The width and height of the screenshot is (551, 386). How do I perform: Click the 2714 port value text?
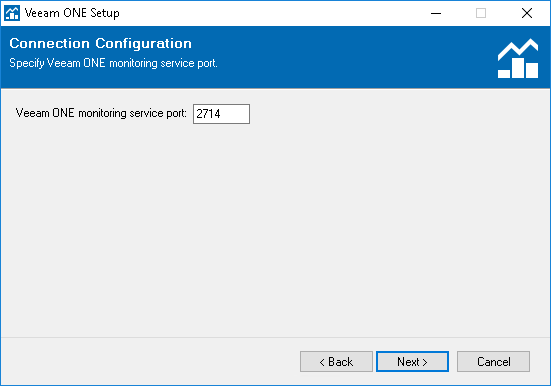[x=208, y=114]
